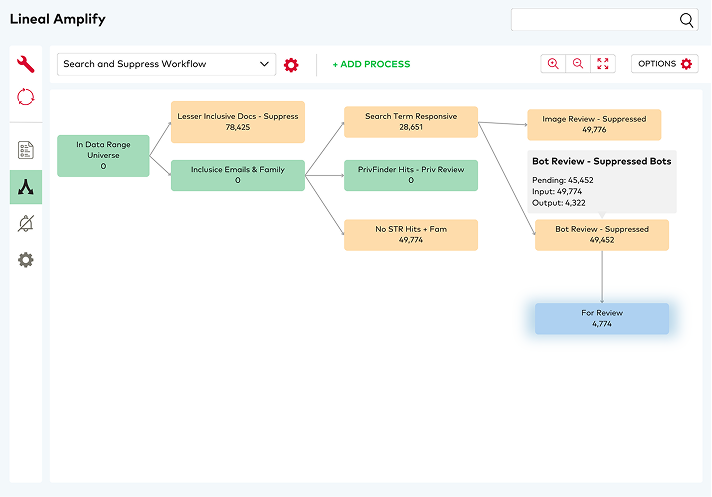The width and height of the screenshot is (712, 497).
Task: Select the blue For Review node
Action: pyautogui.click(x=602, y=319)
